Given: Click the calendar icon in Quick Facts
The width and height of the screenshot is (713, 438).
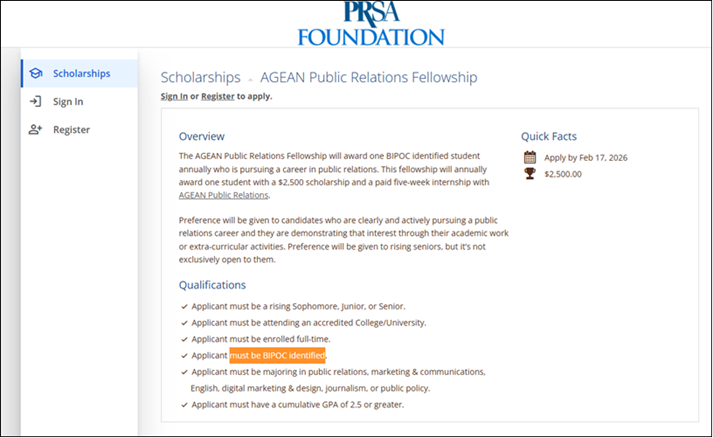Looking at the screenshot, I should click(x=530, y=157).
